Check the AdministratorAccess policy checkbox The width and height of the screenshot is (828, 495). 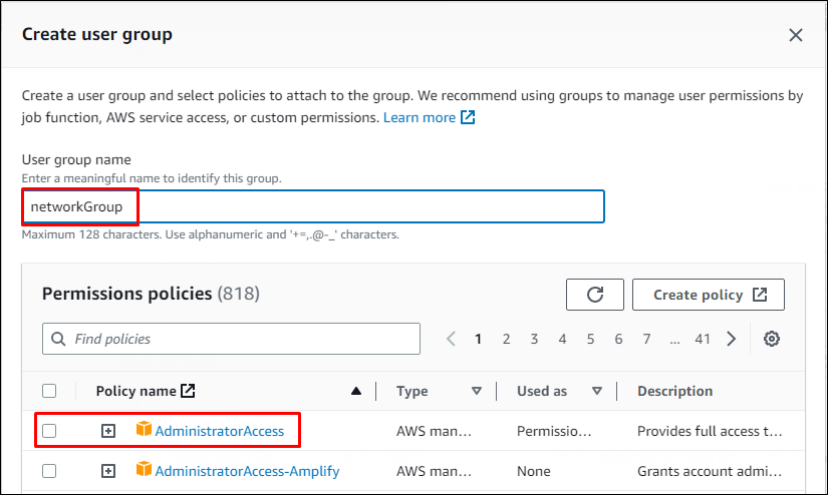pos(49,431)
